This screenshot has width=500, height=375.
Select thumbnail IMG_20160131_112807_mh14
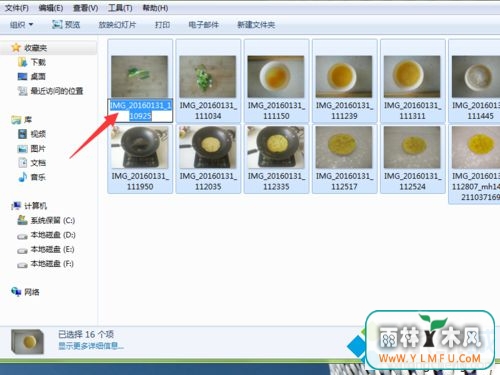click(476, 147)
